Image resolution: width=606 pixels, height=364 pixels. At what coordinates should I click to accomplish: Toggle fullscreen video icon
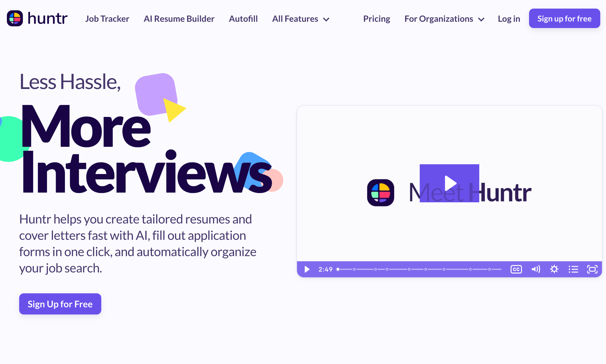(592, 269)
